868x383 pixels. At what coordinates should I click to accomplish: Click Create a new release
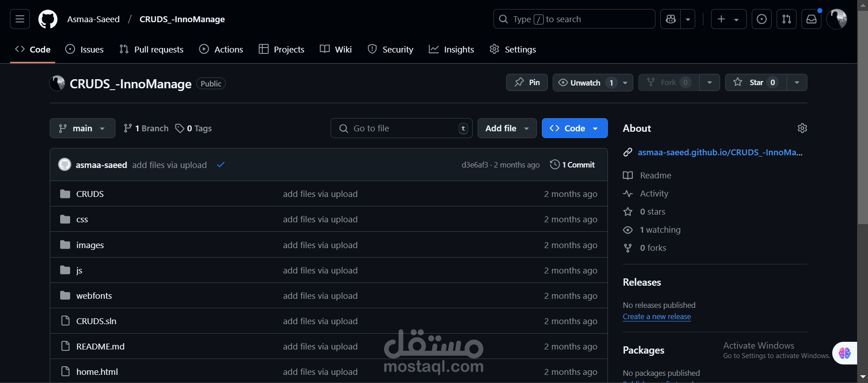pyautogui.click(x=657, y=316)
